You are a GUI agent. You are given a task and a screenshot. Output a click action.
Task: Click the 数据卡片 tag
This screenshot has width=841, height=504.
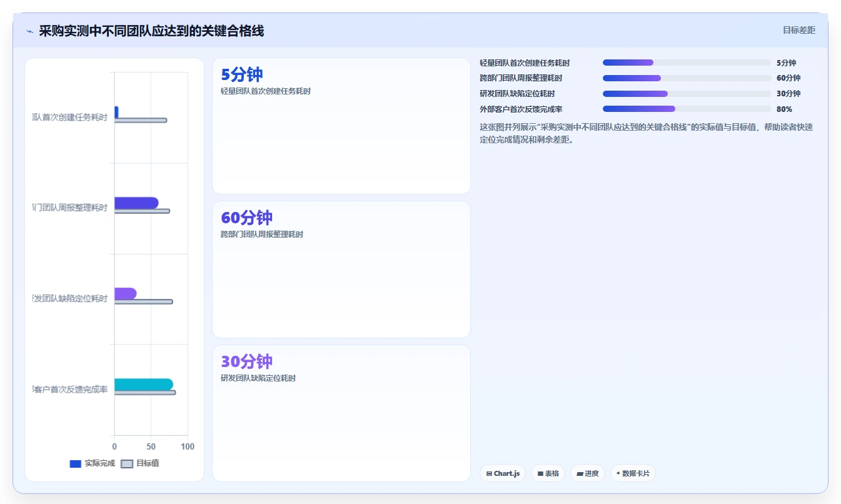[x=633, y=473]
